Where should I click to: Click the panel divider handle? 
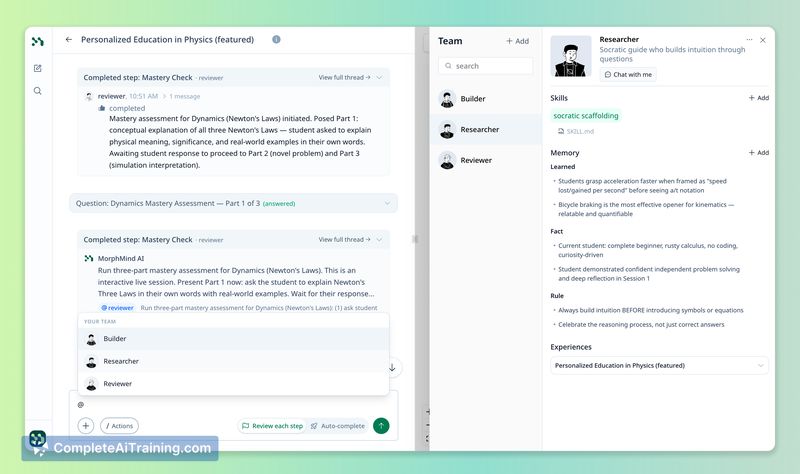point(415,239)
